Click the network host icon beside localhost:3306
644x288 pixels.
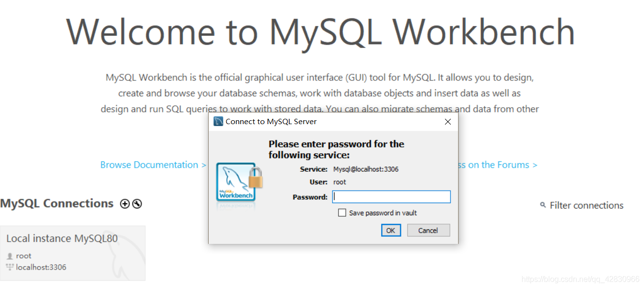pos(10,267)
